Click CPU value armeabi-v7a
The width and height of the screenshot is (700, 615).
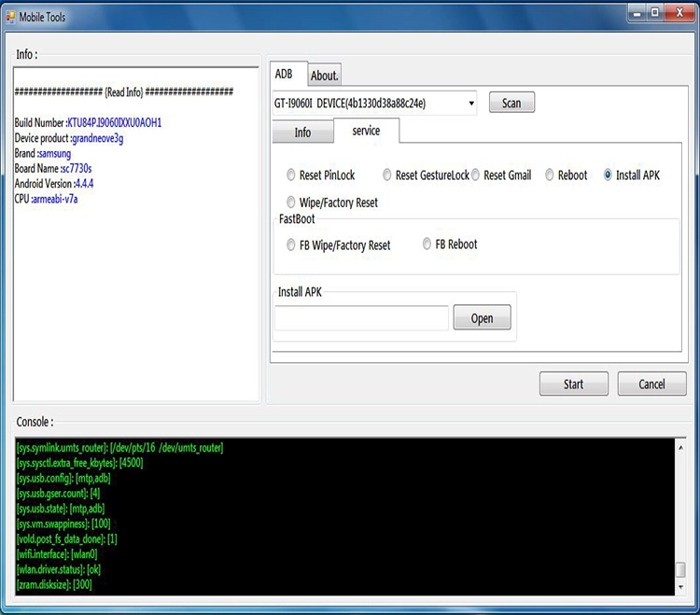click(55, 199)
